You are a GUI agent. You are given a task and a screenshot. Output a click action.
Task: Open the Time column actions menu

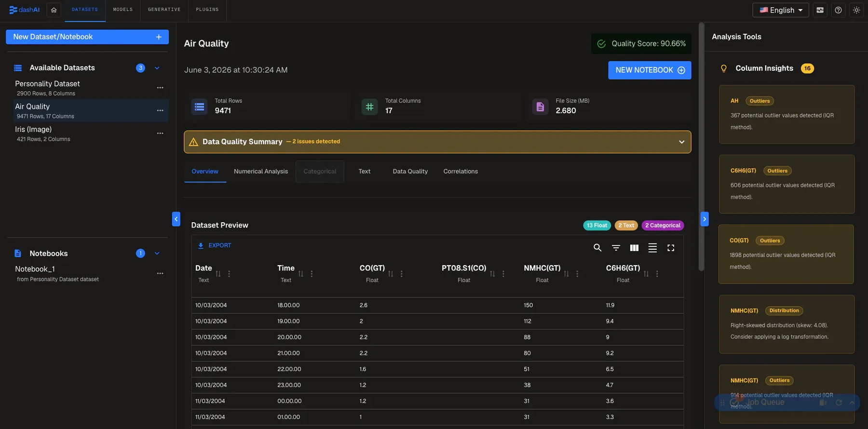click(312, 274)
